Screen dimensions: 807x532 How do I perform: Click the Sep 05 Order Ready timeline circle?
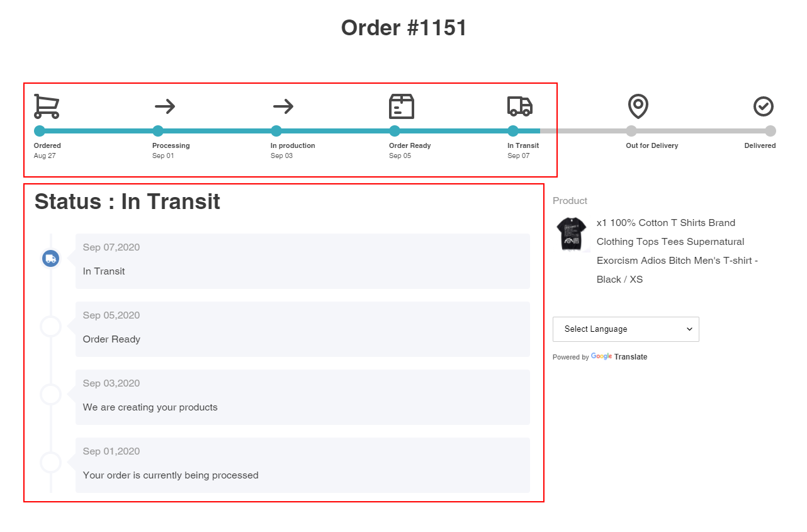click(x=51, y=327)
